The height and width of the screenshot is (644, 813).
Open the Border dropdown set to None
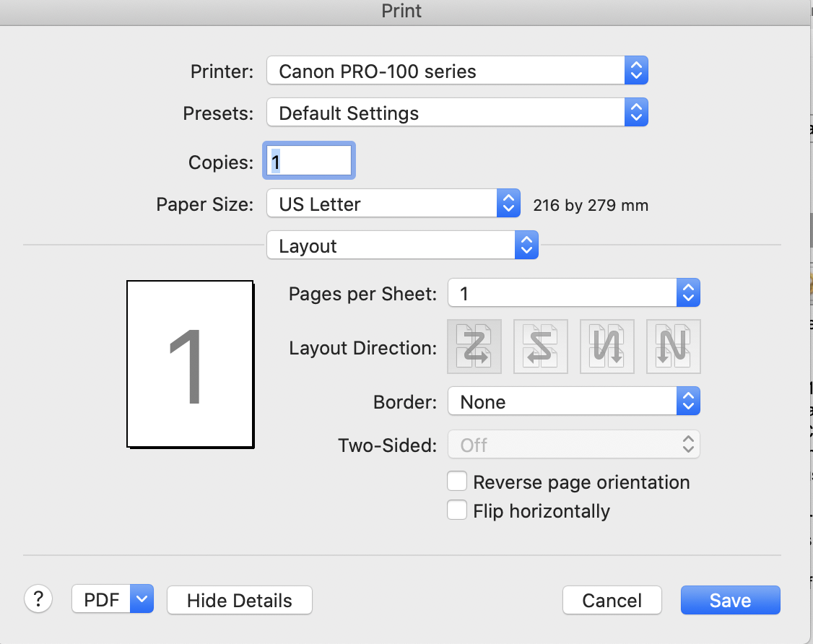point(574,402)
